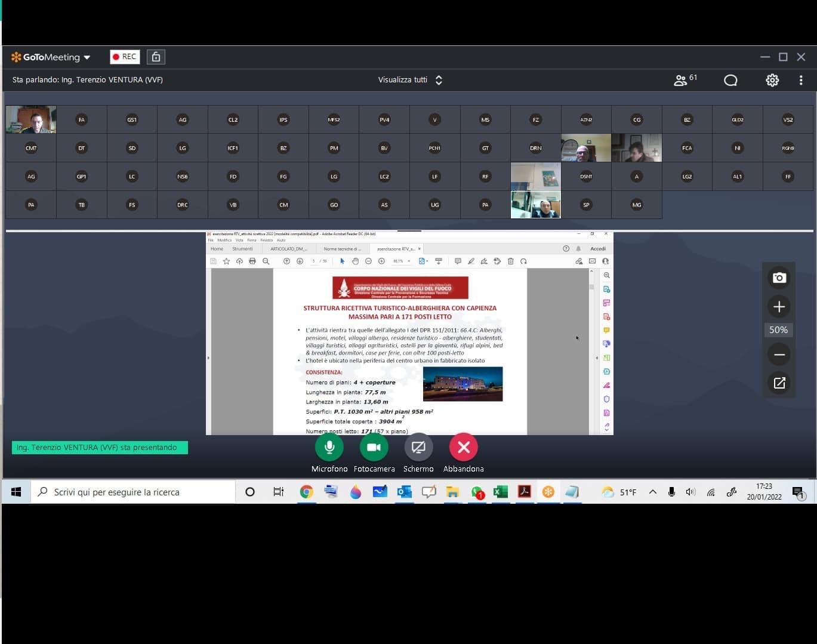This screenshot has height=644, width=817.
Task: Open the chat bubble icon
Action: tap(730, 80)
